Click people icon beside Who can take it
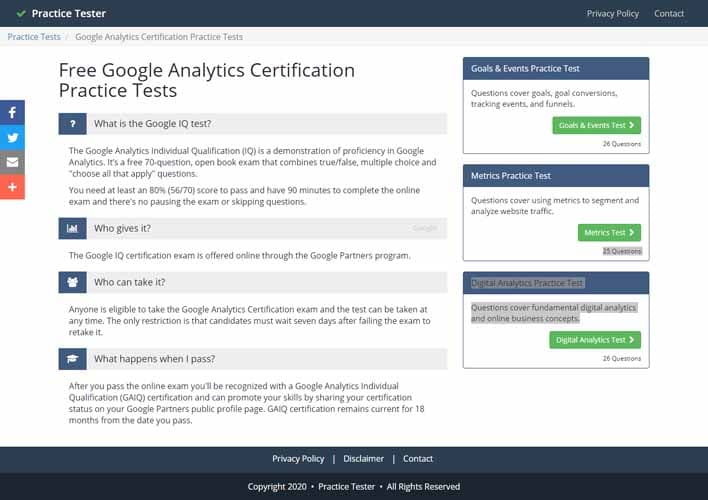This screenshot has height=500, width=708. [x=72, y=282]
